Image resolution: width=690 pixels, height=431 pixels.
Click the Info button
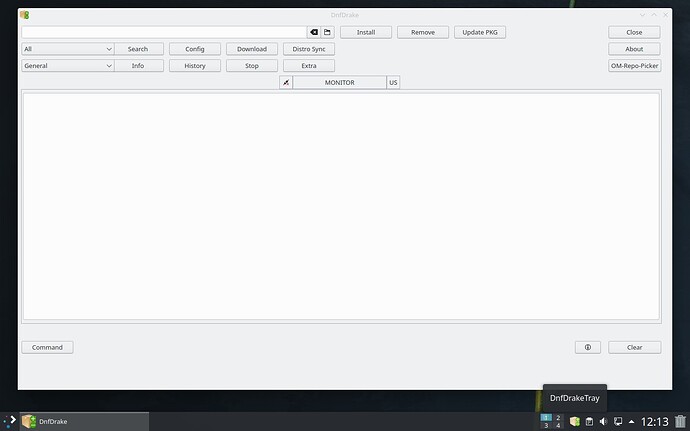139,66
